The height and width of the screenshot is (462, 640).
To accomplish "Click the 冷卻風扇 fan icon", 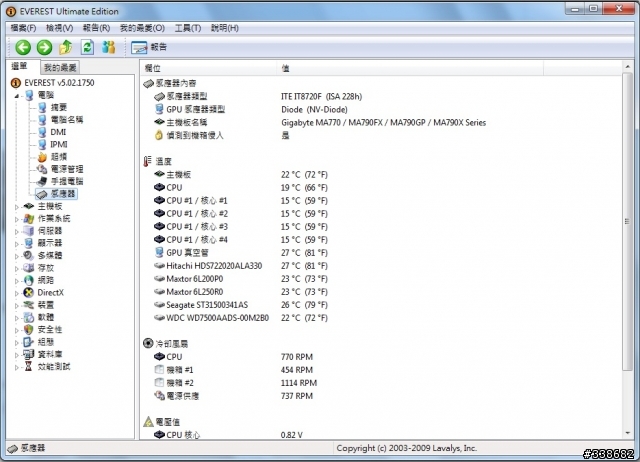I will point(148,343).
